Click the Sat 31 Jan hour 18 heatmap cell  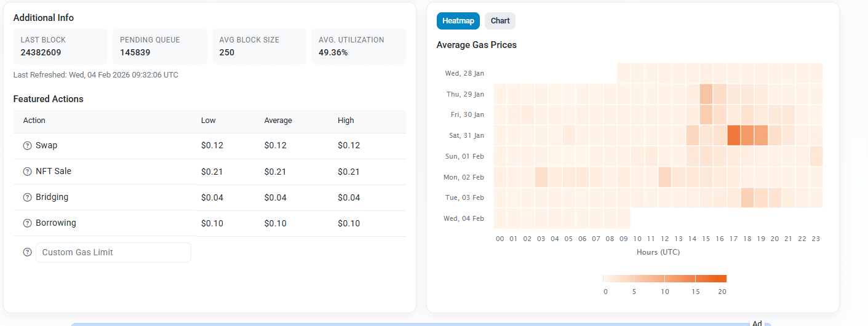(x=747, y=135)
